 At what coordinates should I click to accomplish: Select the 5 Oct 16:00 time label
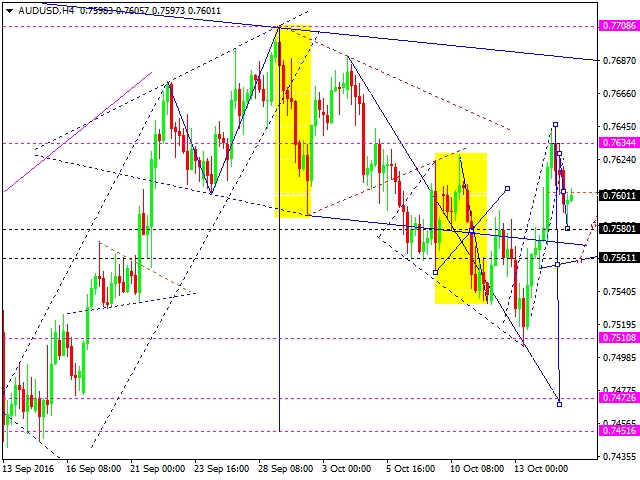tap(411, 469)
